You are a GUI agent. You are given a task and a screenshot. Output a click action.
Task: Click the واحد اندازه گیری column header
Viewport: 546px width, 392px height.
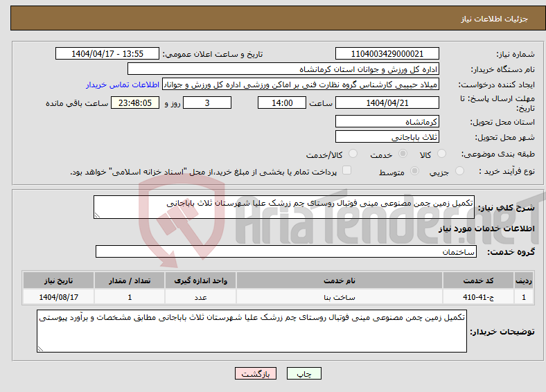(200, 280)
